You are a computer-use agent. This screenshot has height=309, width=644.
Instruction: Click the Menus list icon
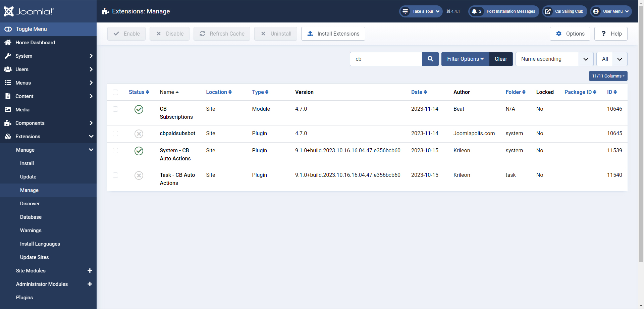point(8,83)
